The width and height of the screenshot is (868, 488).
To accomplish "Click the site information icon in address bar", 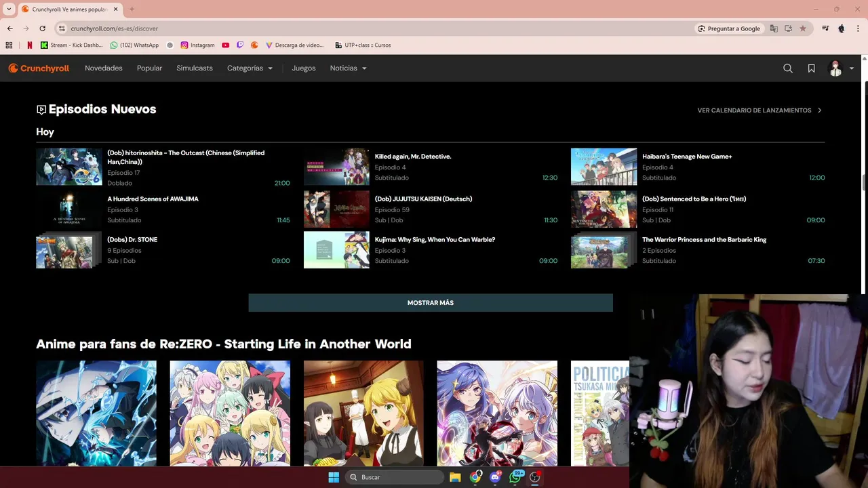I will coord(62,28).
